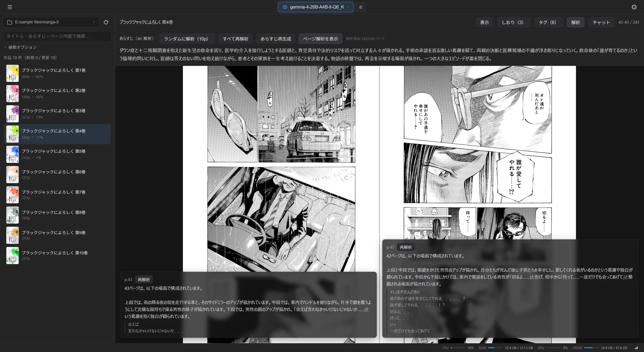Screen dimensions: 644x352
Task: Click the volume 10 cover thumbnail
Action: coord(12,256)
